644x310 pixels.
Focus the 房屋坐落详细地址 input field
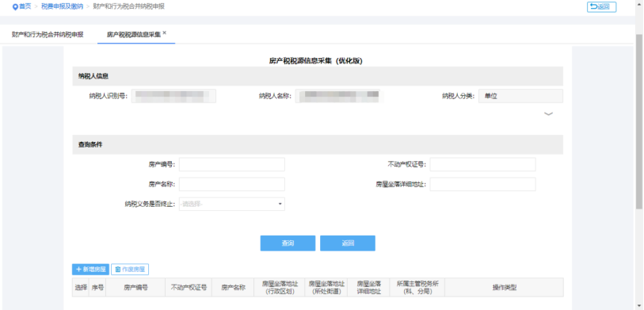[482, 184]
